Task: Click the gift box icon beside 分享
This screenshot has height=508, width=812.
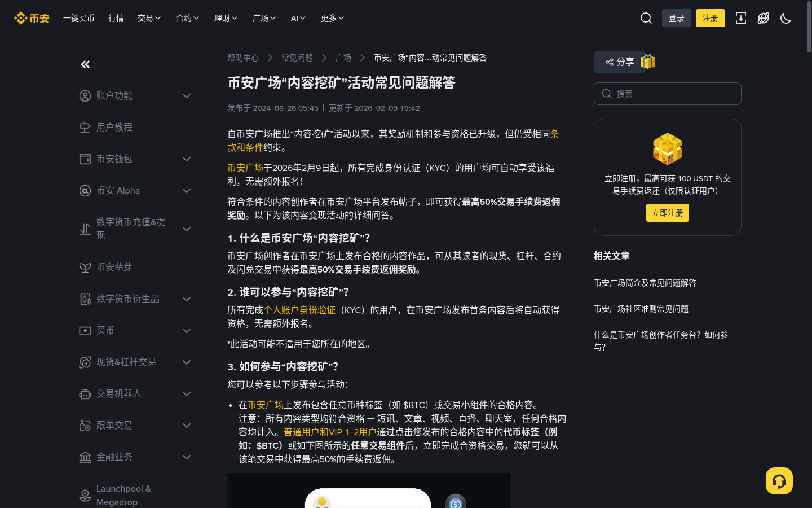Action: tap(648, 62)
